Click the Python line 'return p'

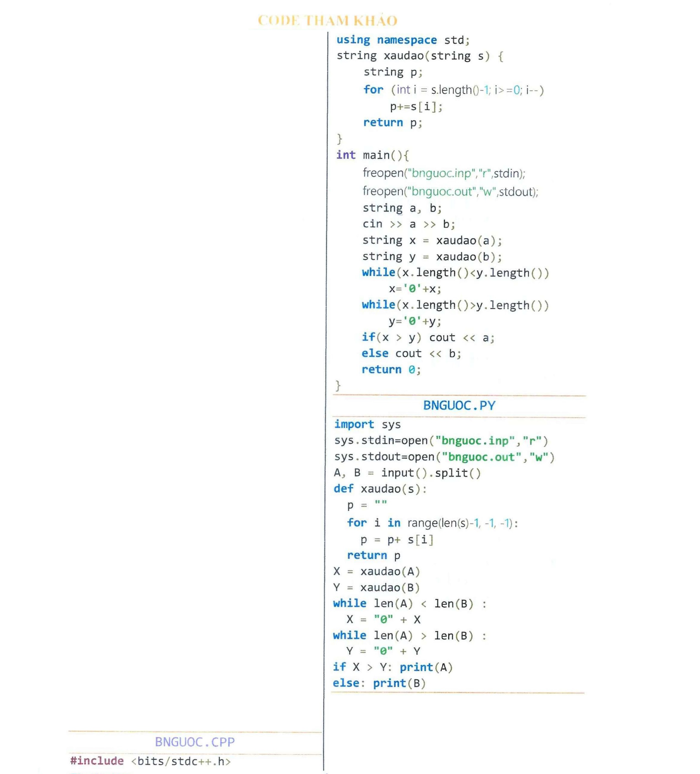374,556
